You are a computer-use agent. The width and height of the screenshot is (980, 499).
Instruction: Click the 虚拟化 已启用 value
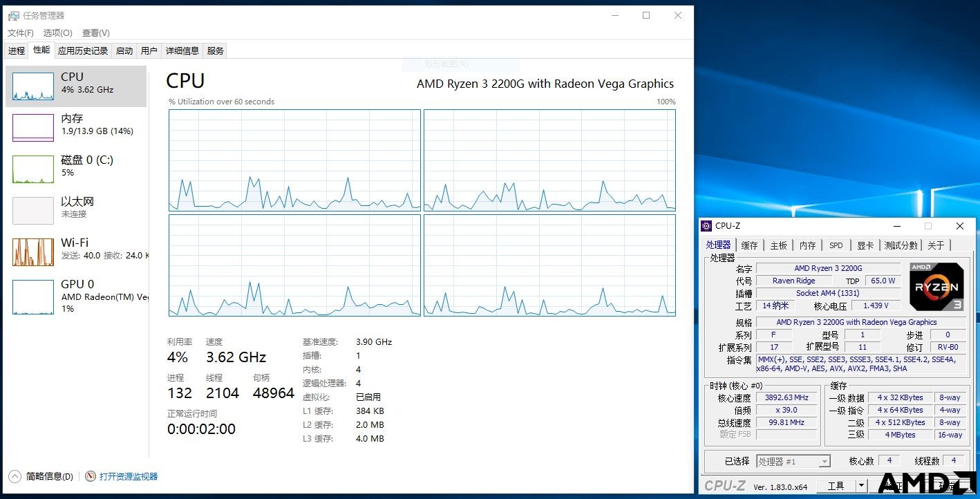click(x=368, y=397)
